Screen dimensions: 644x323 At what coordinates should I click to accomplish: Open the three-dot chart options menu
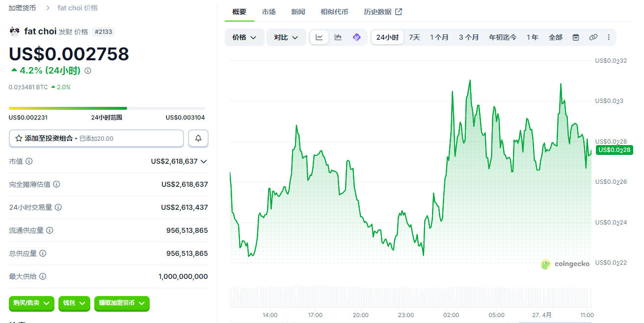[x=609, y=37]
